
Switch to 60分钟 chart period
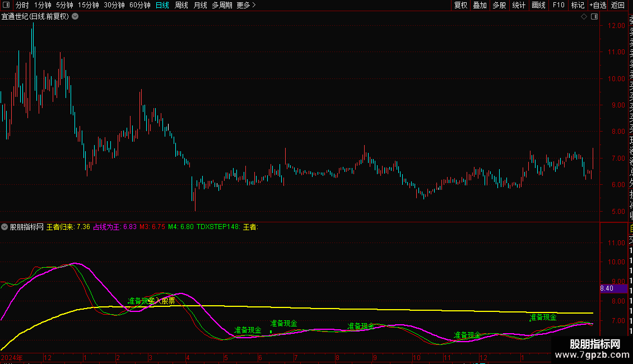pos(139,5)
